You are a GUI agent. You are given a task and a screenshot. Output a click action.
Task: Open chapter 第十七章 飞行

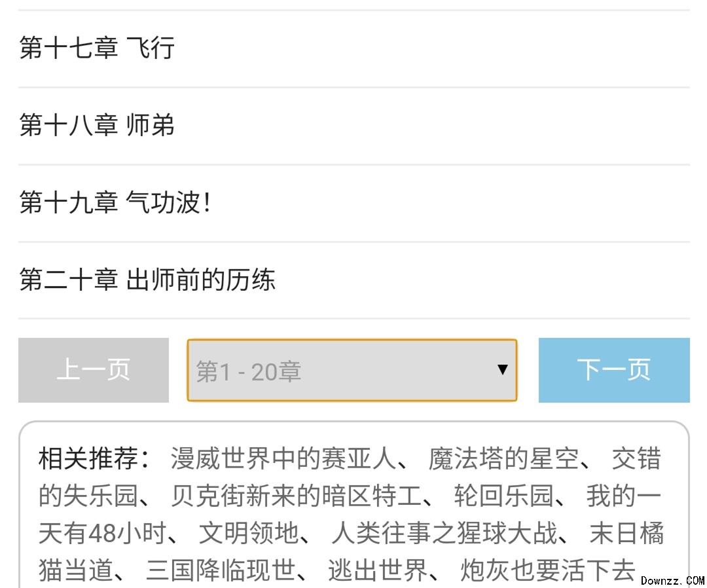tap(97, 48)
